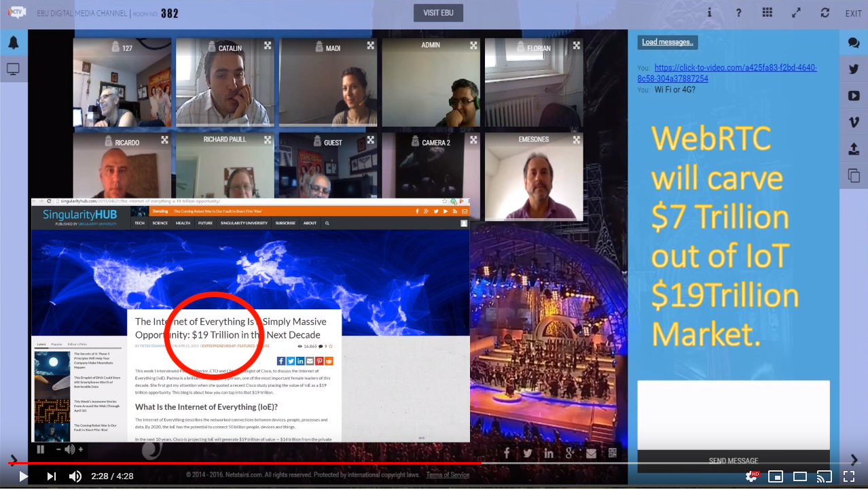This screenshot has height=490, width=868.
Task: Open the screen share monitor icon
Action: point(13,69)
